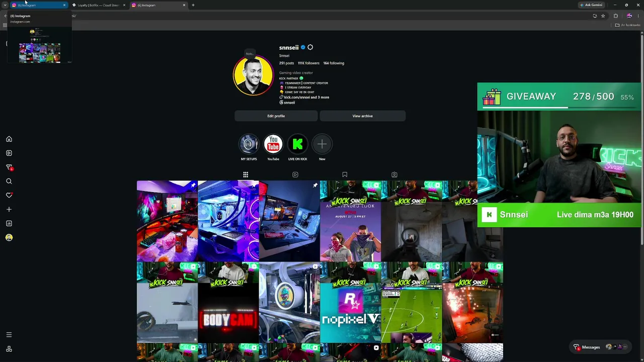Open the More hamburger menu in sidebar
Viewport: 644px width, 362px height.
click(9, 335)
